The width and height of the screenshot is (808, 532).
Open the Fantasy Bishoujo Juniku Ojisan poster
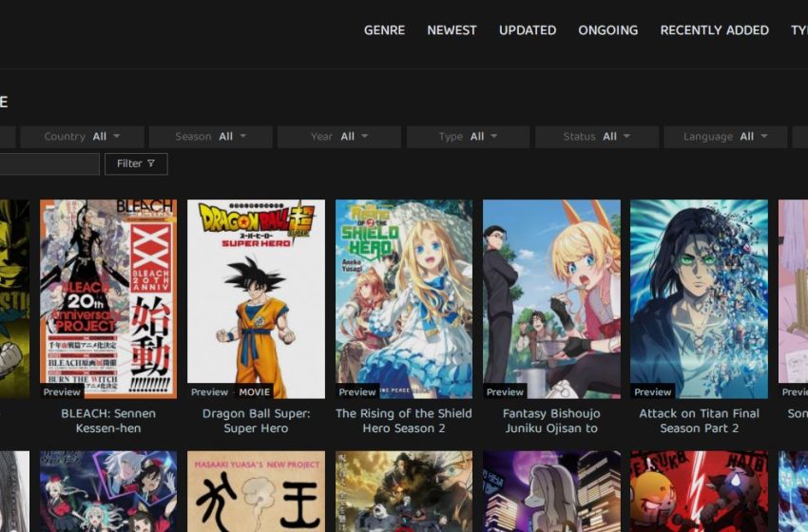pyautogui.click(x=551, y=298)
